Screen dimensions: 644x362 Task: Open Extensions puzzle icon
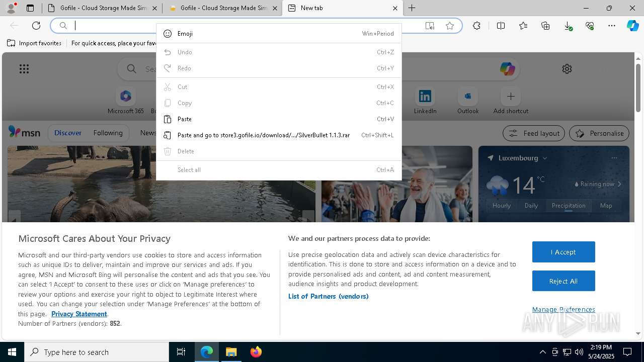click(476, 26)
